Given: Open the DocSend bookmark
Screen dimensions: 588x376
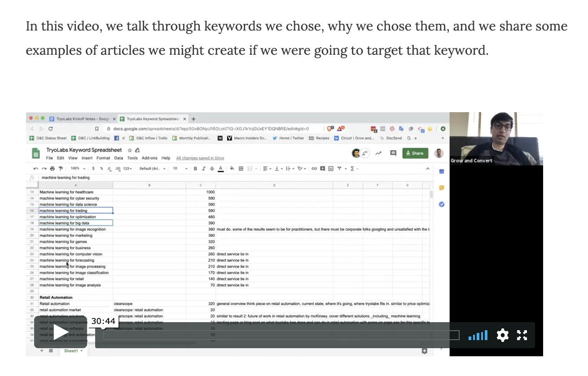Looking at the screenshot, I should point(391,138).
